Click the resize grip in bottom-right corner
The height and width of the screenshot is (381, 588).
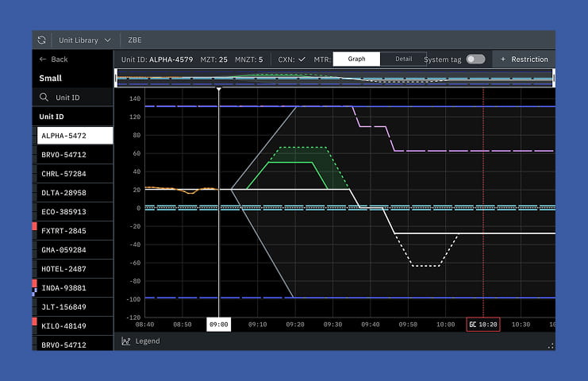(x=550, y=345)
